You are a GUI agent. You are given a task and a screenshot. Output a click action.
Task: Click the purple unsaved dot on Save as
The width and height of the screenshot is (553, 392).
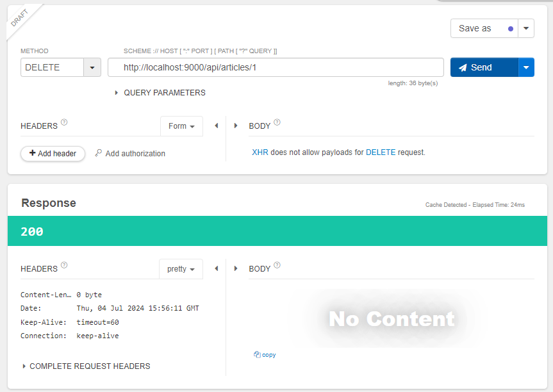(x=510, y=29)
